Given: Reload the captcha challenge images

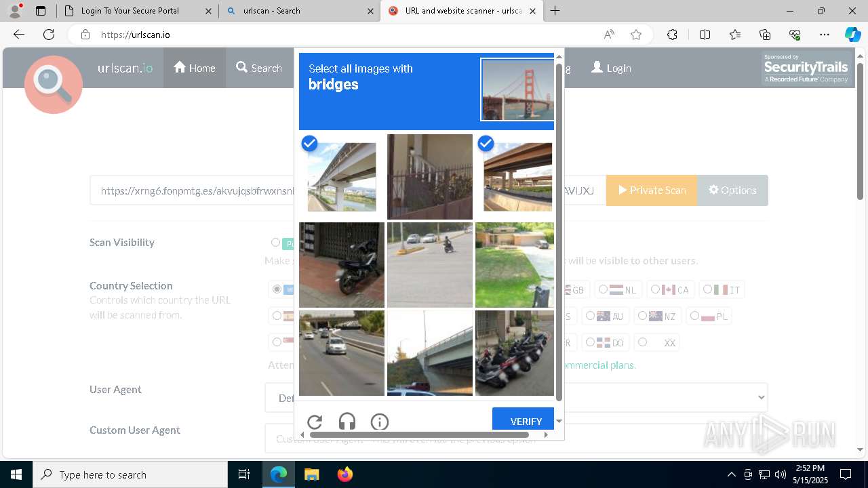Looking at the screenshot, I should [x=315, y=422].
